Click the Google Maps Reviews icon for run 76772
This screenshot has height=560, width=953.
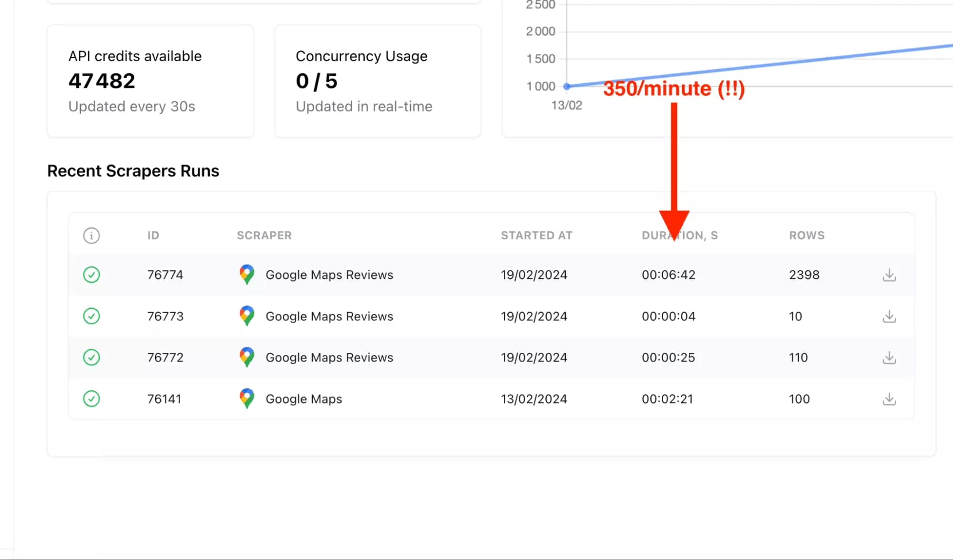point(246,357)
